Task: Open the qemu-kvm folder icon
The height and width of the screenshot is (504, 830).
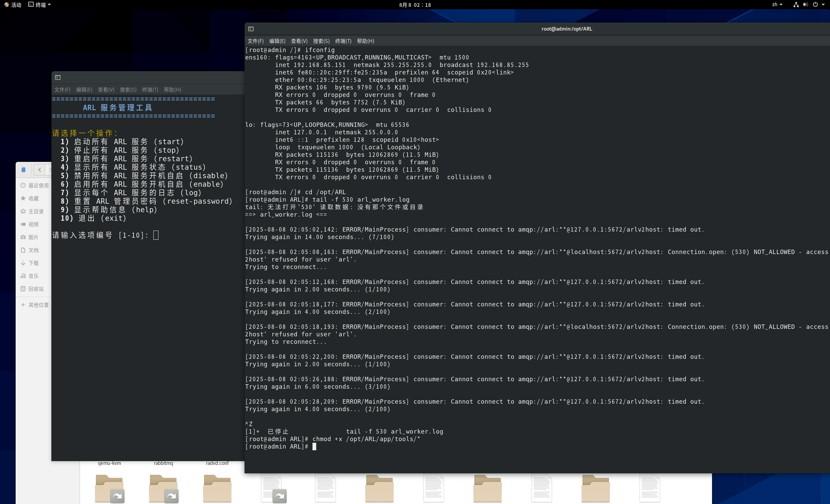Action: click(x=109, y=488)
